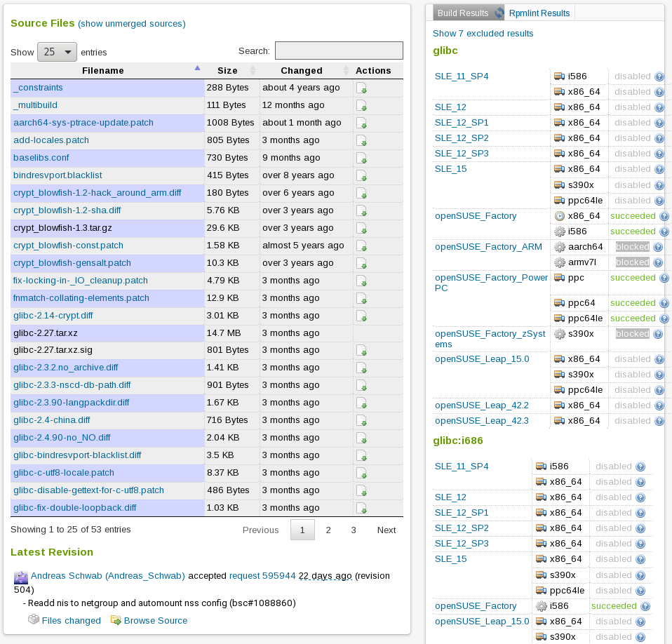Open the entries-per-page dropdown showing 25
This screenshot has width=672, height=644.
57,52
